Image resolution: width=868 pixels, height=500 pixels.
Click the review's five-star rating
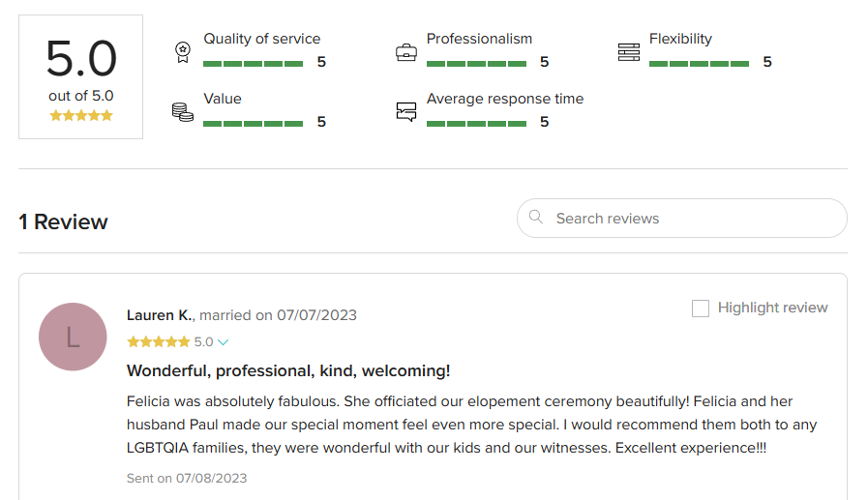(x=159, y=341)
